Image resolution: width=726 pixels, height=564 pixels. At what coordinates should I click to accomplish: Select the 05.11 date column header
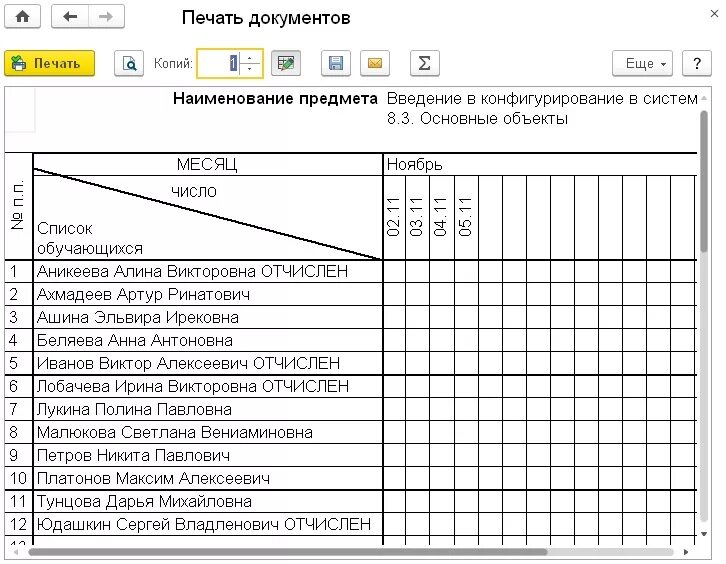click(466, 217)
